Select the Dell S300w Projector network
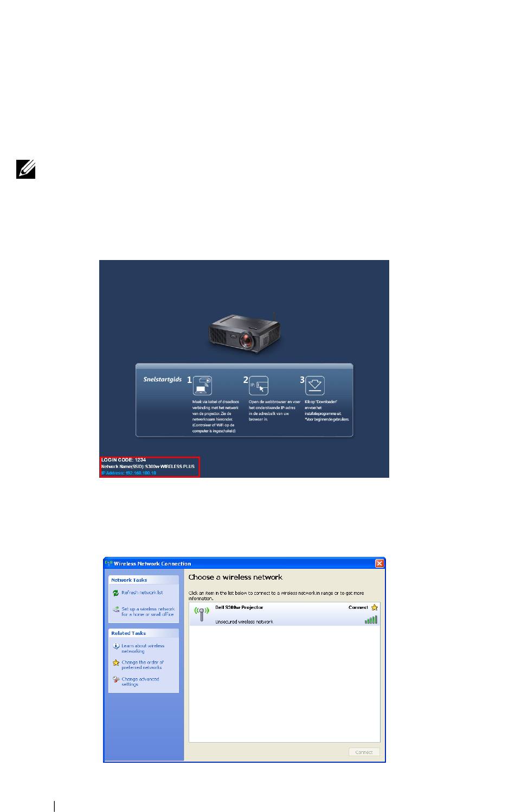The width and height of the screenshot is (515, 812). click(284, 614)
